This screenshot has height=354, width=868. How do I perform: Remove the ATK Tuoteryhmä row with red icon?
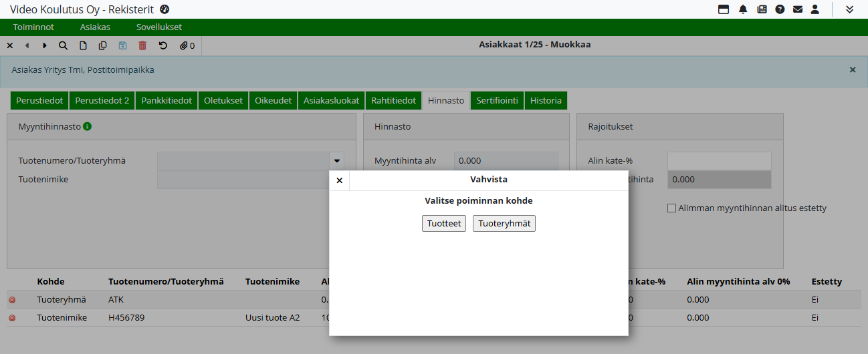tap(12, 300)
